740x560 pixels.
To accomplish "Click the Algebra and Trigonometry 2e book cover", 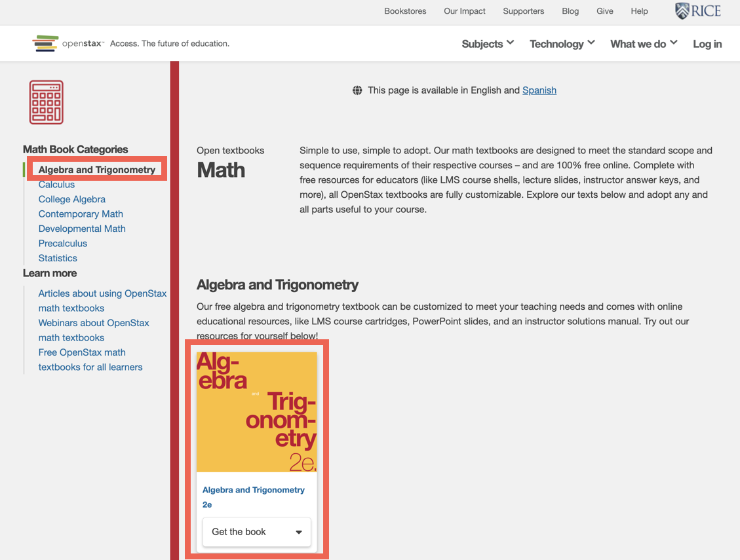I will 256,411.
